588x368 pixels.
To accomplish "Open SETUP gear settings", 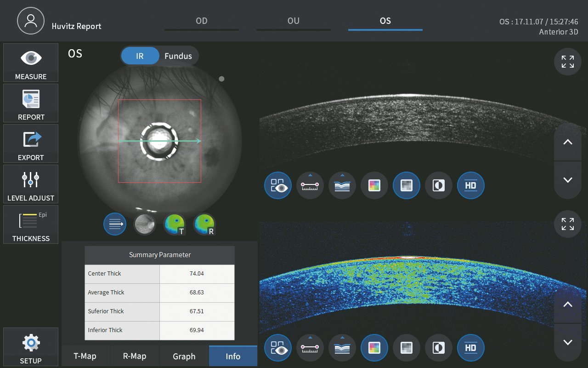I will click(31, 347).
